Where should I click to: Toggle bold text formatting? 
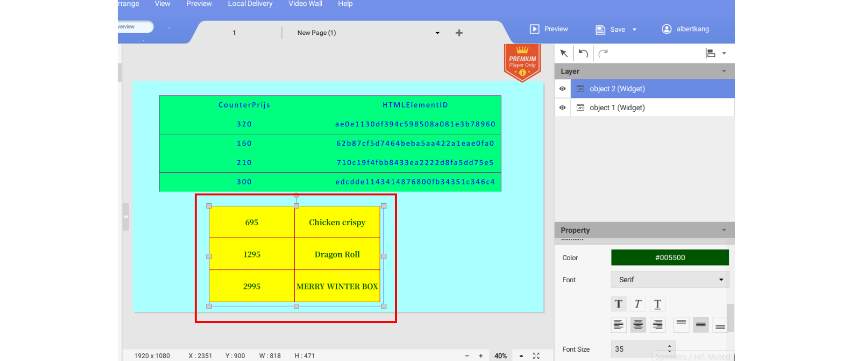tap(618, 304)
